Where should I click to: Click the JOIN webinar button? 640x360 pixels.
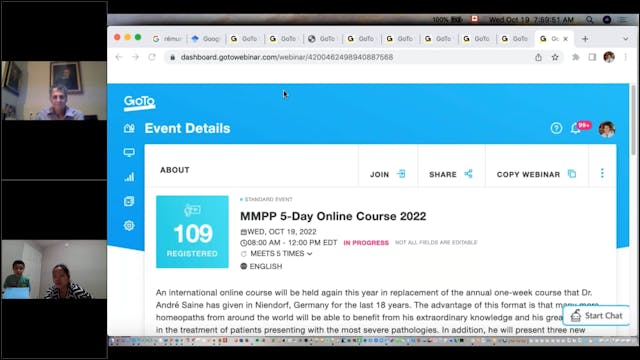click(x=388, y=174)
